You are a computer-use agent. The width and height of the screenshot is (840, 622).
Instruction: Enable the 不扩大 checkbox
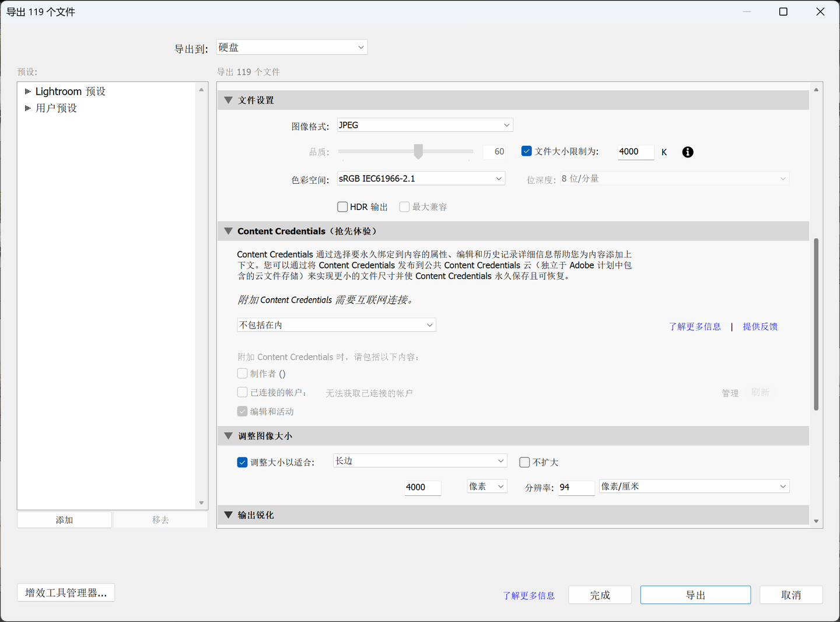click(x=524, y=462)
